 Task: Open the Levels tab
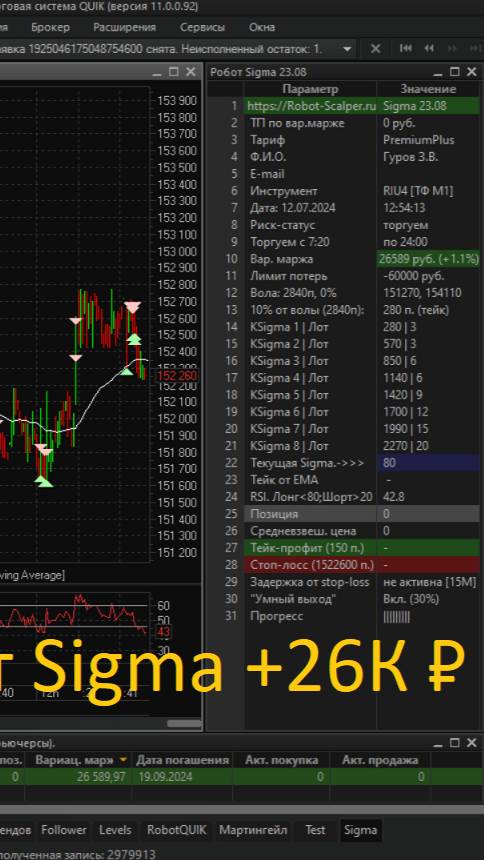pyautogui.click(x=115, y=830)
